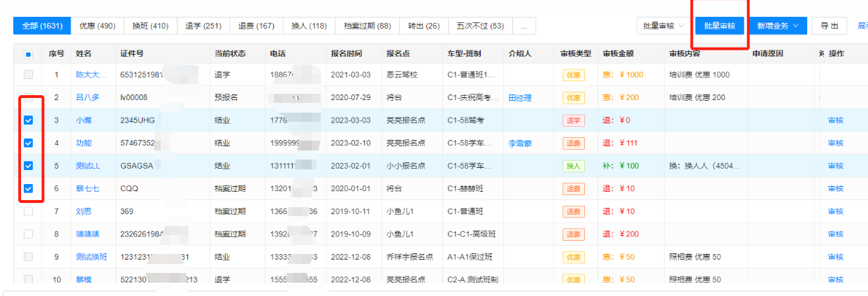Switch to the 全部 (1631) tab
Screen dimensions: 868x296
coord(42,26)
